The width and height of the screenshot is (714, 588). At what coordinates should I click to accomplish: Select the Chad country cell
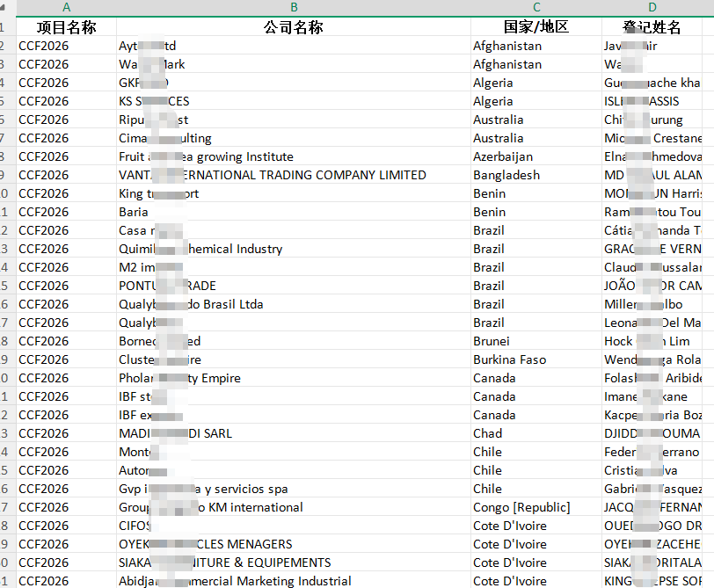point(535,433)
